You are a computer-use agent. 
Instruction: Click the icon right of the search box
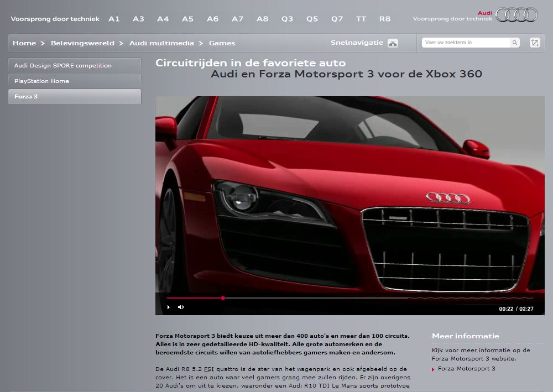[x=535, y=43]
